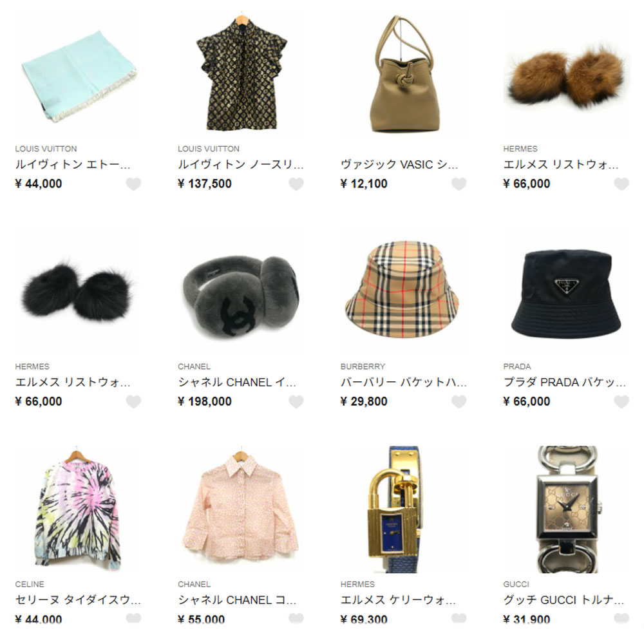Favorite the Celine tie-dye sweater heart
The width and height of the screenshot is (644, 644).
(x=133, y=618)
